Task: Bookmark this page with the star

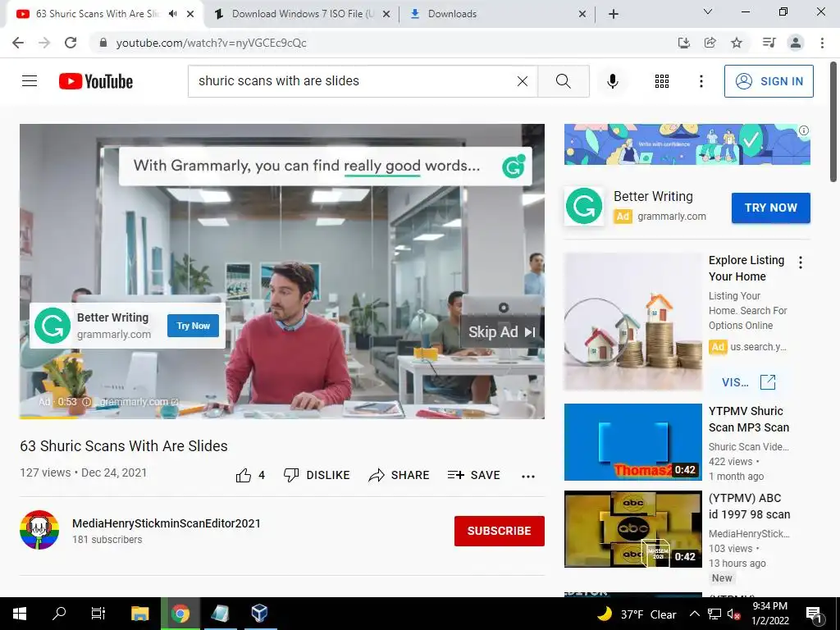Action: [x=737, y=43]
